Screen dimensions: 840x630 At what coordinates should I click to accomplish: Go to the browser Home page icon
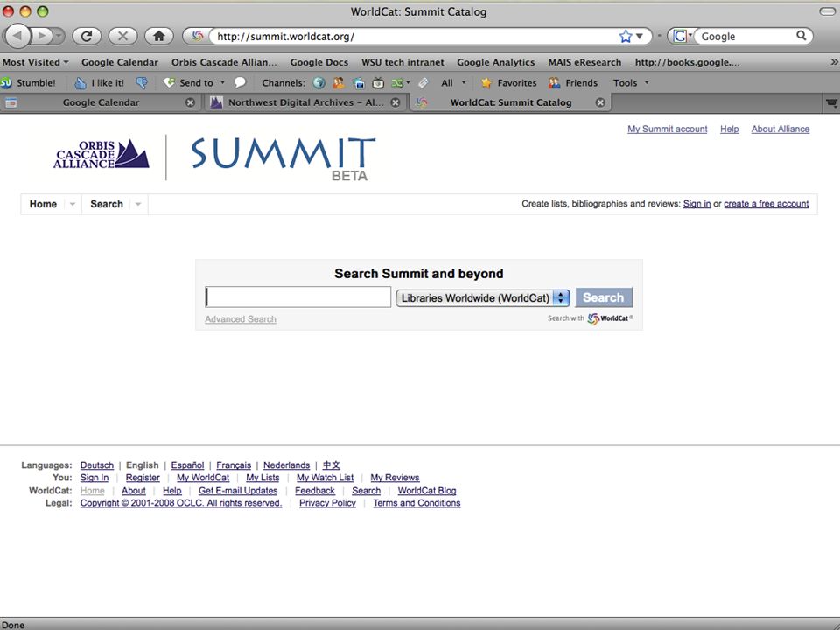pyautogui.click(x=159, y=36)
